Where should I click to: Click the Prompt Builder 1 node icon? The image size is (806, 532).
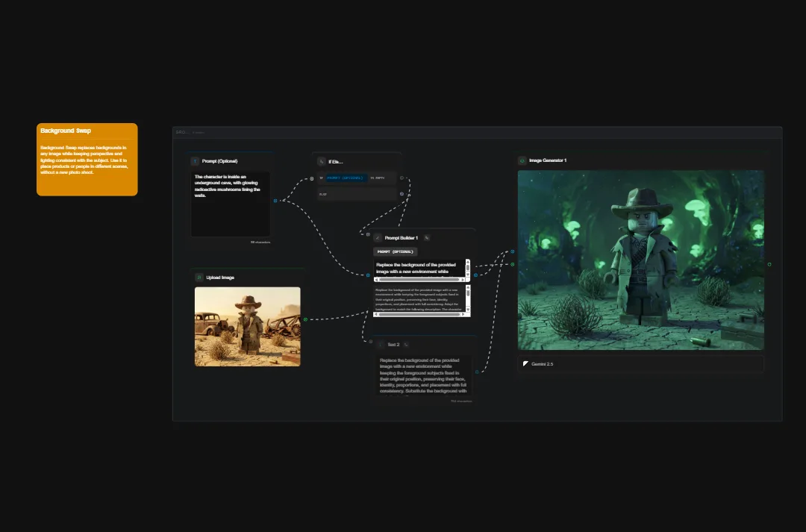(x=378, y=237)
